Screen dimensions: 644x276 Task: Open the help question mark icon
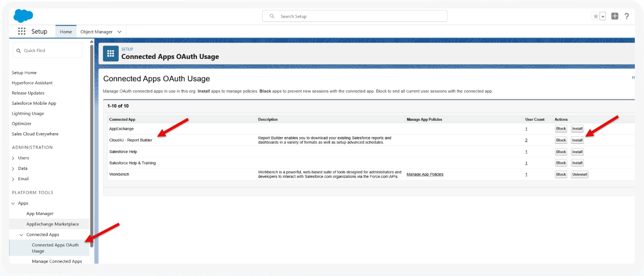[x=627, y=16]
